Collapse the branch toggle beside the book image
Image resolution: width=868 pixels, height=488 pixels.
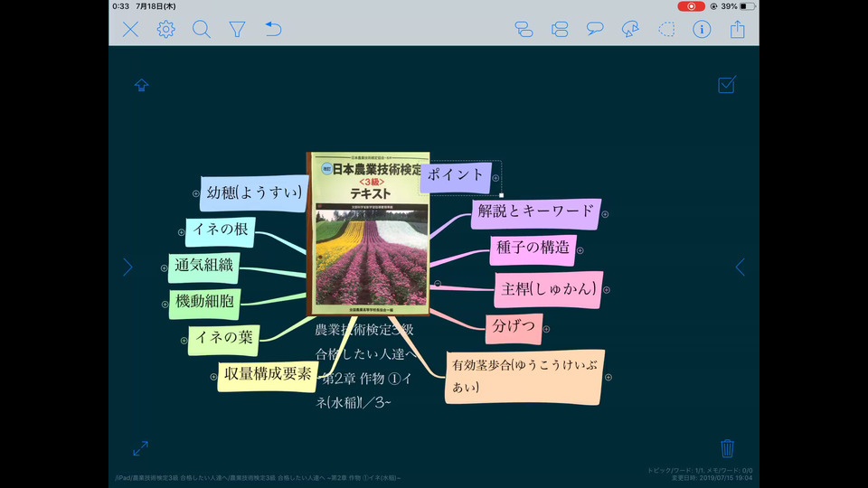(x=438, y=283)
